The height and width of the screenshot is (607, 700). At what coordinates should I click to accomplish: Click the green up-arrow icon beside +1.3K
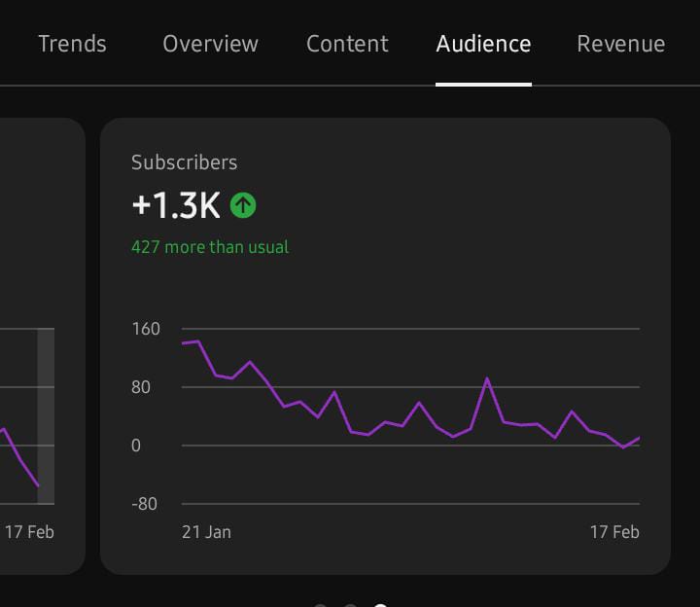243,205
